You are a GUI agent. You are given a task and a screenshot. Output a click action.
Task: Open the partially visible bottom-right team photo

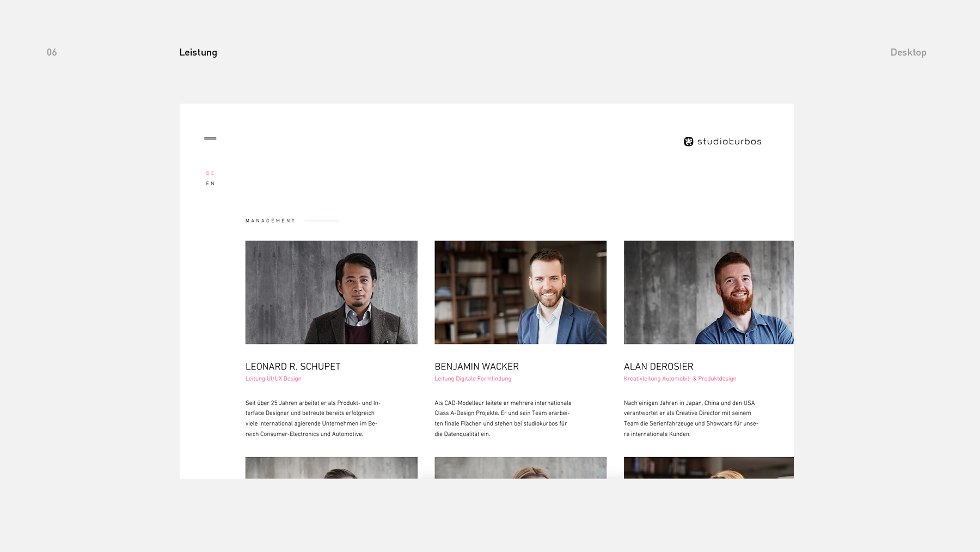click(709, 468)
